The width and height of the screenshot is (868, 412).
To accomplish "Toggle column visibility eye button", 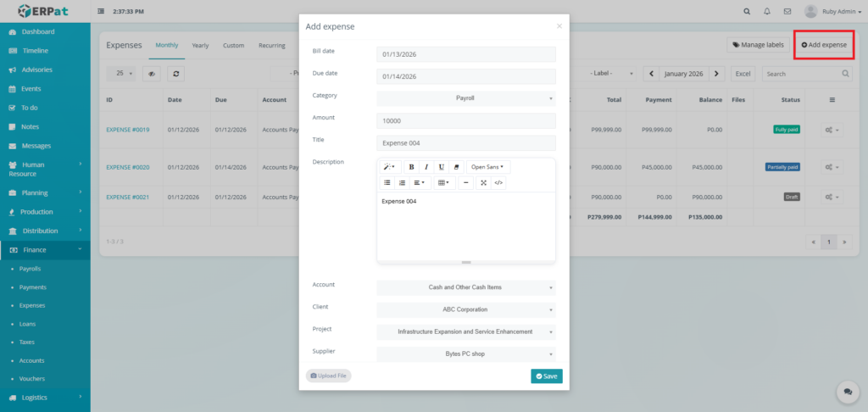I will pos(151,74).
